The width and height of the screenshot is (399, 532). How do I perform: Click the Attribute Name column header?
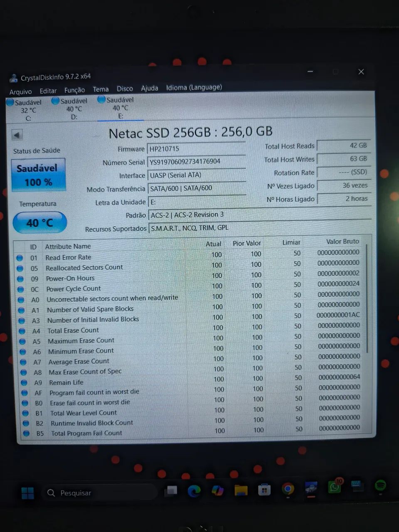[x=68, y=246]
